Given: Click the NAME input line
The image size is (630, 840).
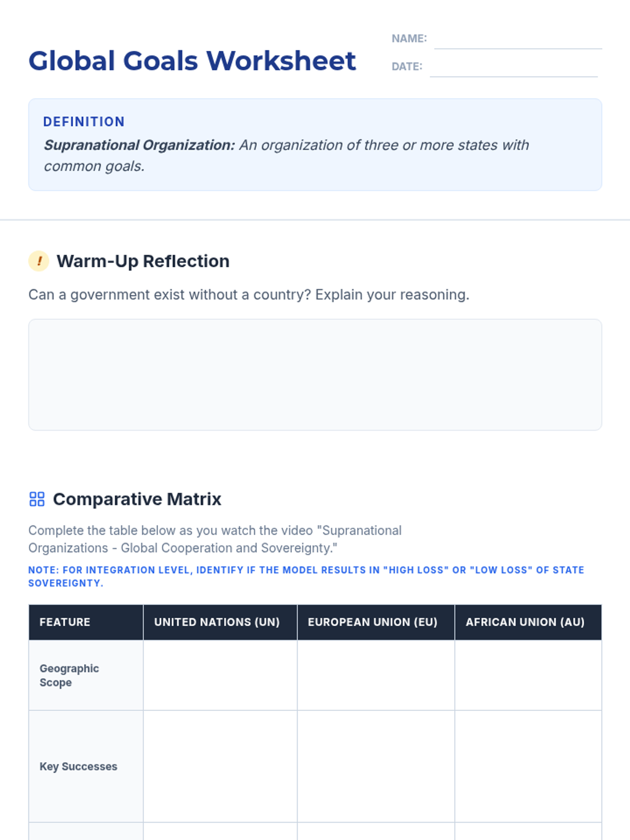Looking at the screenshot, I should point(518,41).
